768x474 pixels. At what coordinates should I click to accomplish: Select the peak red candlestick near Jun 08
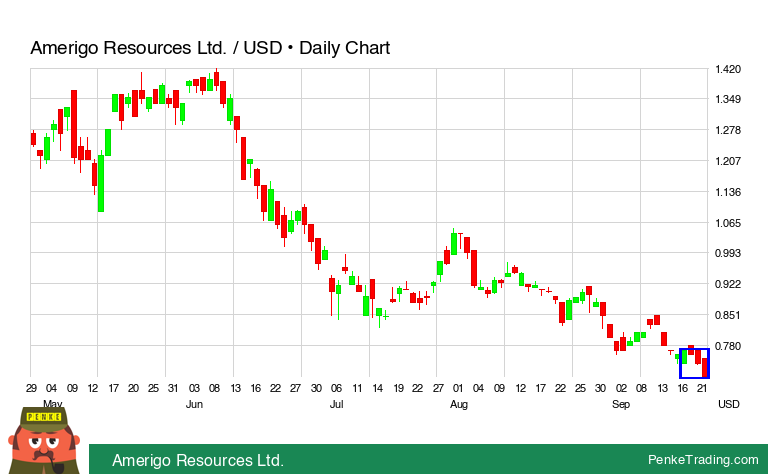(x=216, y=78)
